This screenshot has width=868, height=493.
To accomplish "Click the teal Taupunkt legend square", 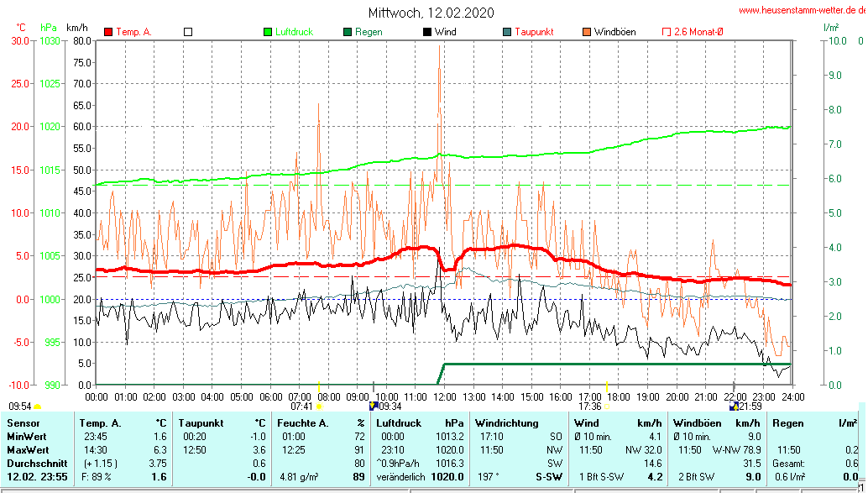I will tap(507, 32).
